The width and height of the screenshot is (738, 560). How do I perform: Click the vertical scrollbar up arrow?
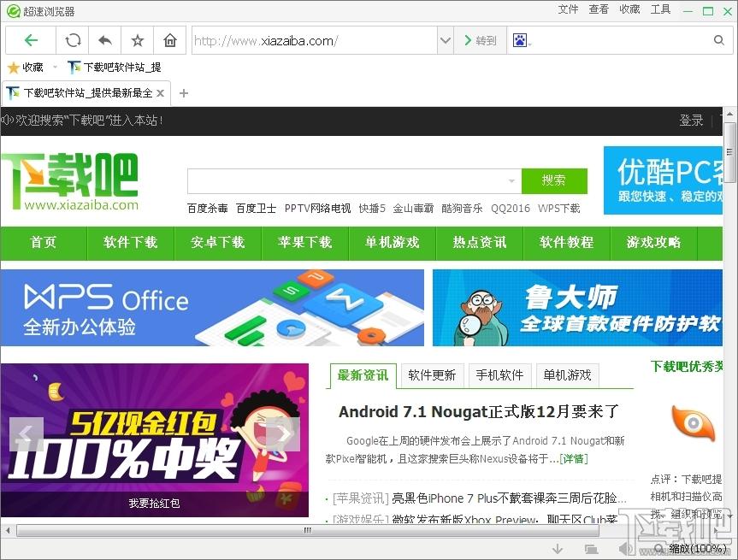[730, 114]
